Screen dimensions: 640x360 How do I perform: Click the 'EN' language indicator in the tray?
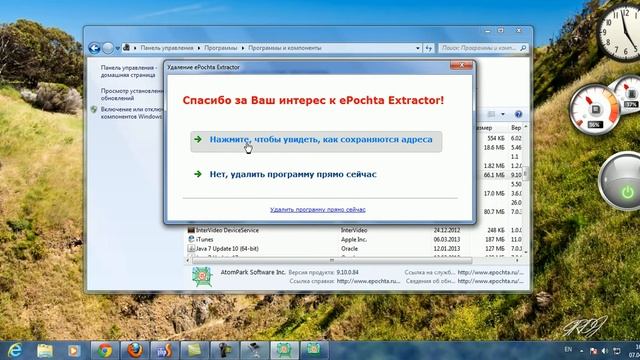[x=568, y=349]
